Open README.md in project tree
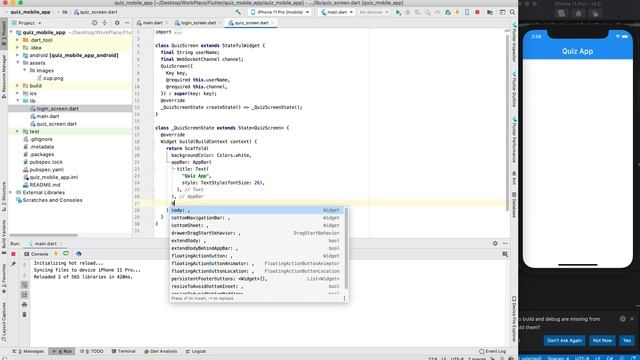The height and width of the screenshot is (360, 640). 42,185
